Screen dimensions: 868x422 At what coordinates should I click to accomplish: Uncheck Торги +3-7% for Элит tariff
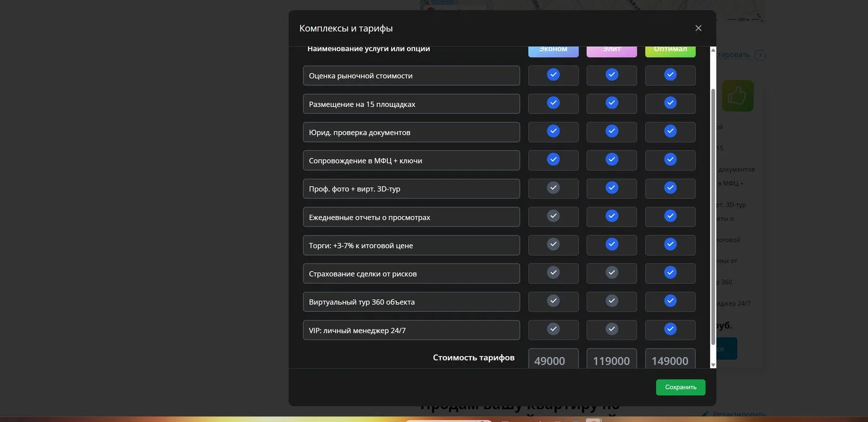tap(612, 244)
